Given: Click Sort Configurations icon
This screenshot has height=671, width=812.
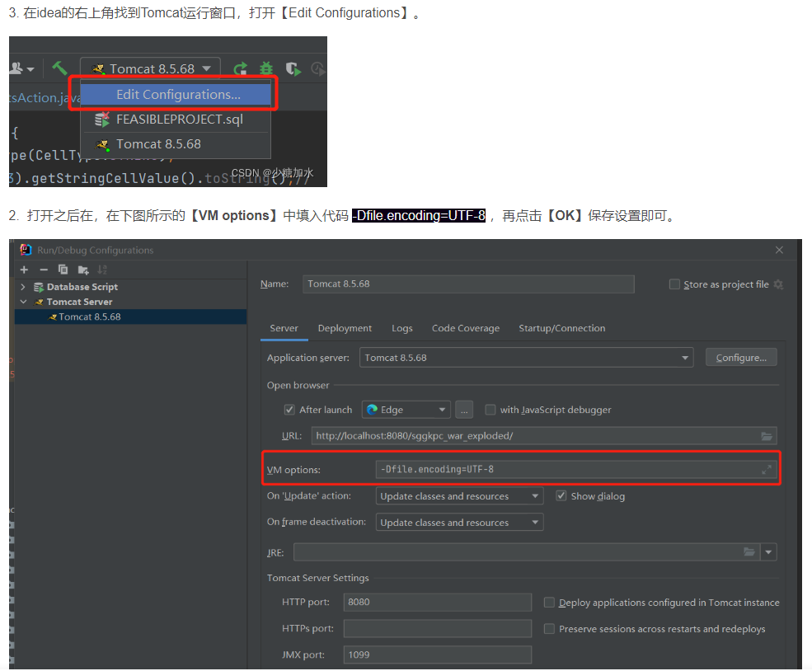Looking at the screenshot, I should 102,270.
